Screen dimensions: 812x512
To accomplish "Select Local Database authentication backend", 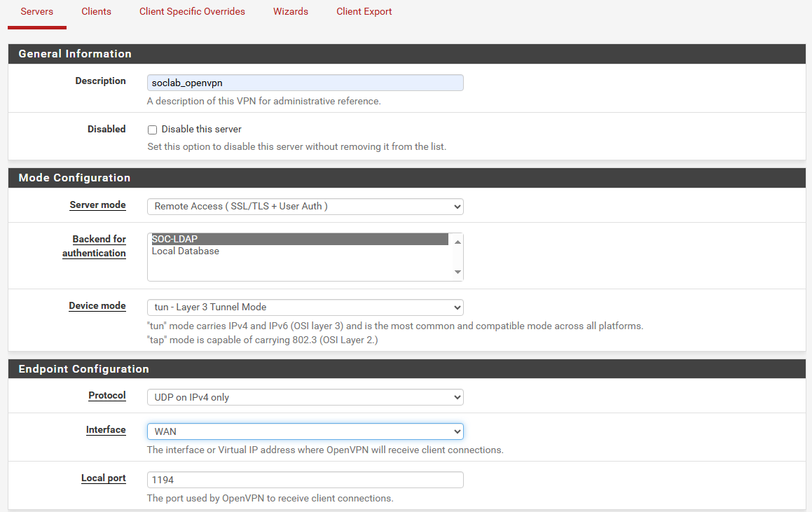I will coord(298,251).
